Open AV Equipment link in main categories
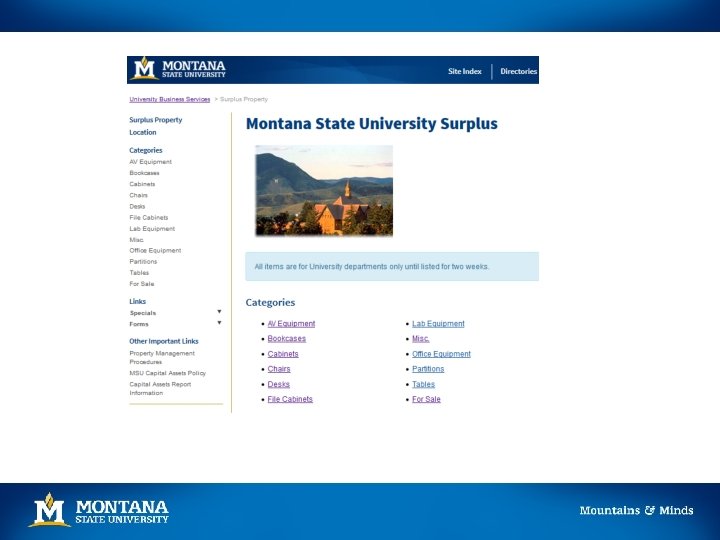The width and height of the screenshot is (720, 540). 291,324
